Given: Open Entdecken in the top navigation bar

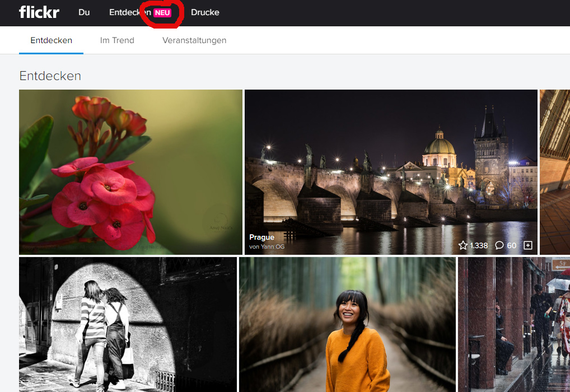Looking at the screenshot, I should point(129,12).
